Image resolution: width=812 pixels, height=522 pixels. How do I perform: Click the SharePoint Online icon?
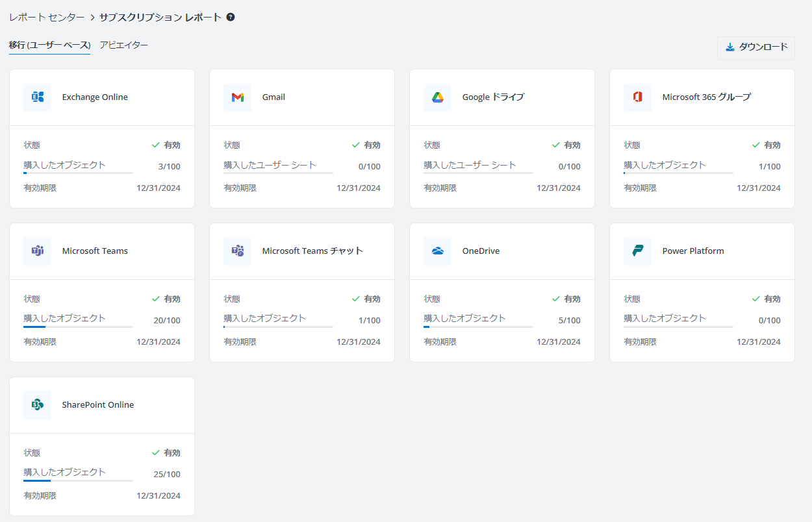click(37, 405)
